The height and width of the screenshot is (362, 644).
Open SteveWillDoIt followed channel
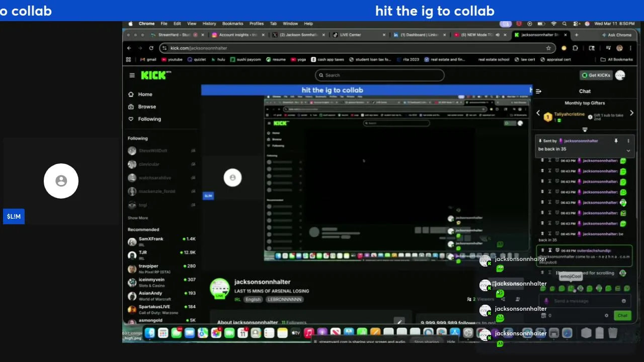[162, 151]
